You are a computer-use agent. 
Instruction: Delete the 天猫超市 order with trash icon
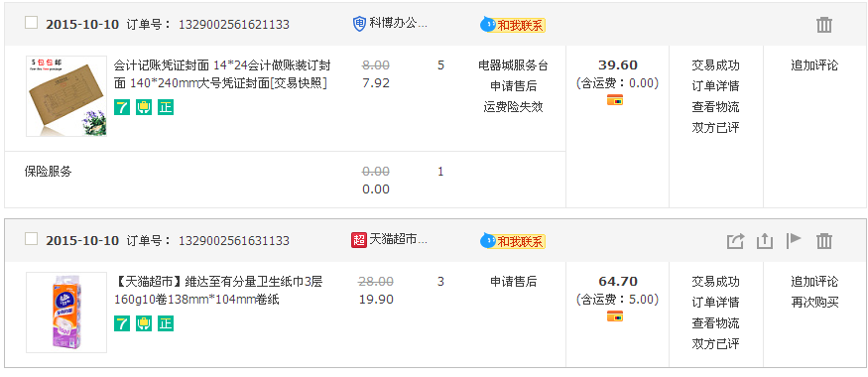[x=823, y=241]
